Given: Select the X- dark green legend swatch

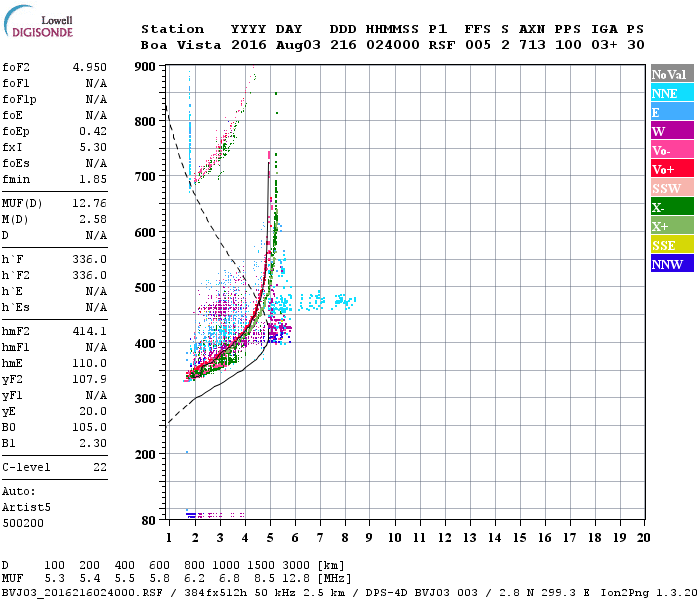Looking at the screenshot, I should point(672,207).
